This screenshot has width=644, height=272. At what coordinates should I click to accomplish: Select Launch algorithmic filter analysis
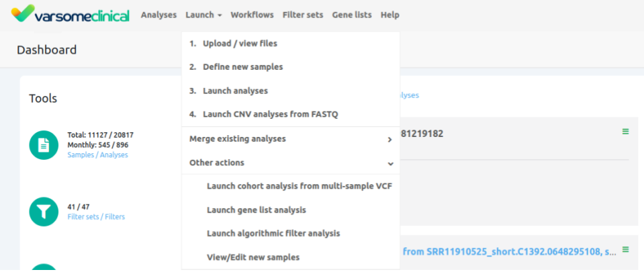(x=290, y=233)
